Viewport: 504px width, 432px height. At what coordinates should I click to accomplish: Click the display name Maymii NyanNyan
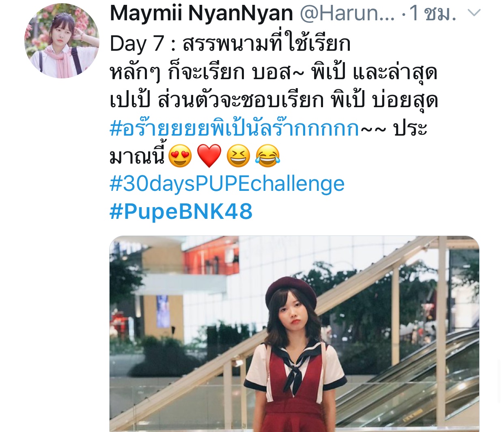point(201,13)
